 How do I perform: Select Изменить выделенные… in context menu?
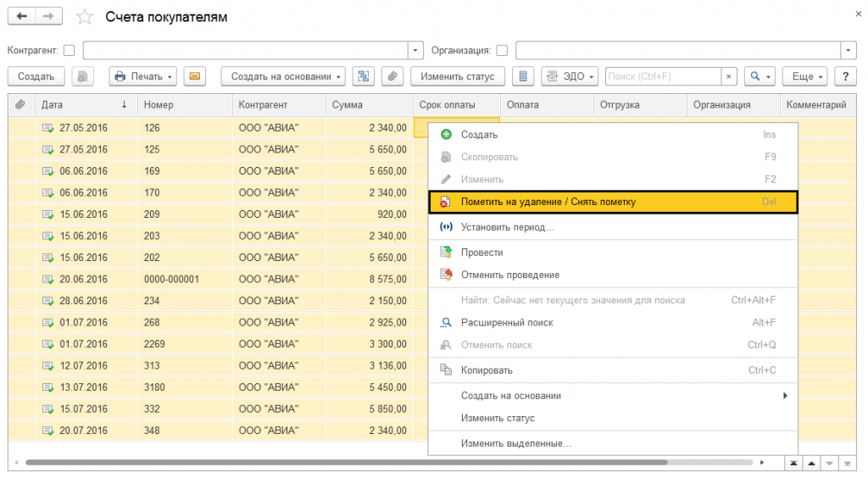click(613, 443)
